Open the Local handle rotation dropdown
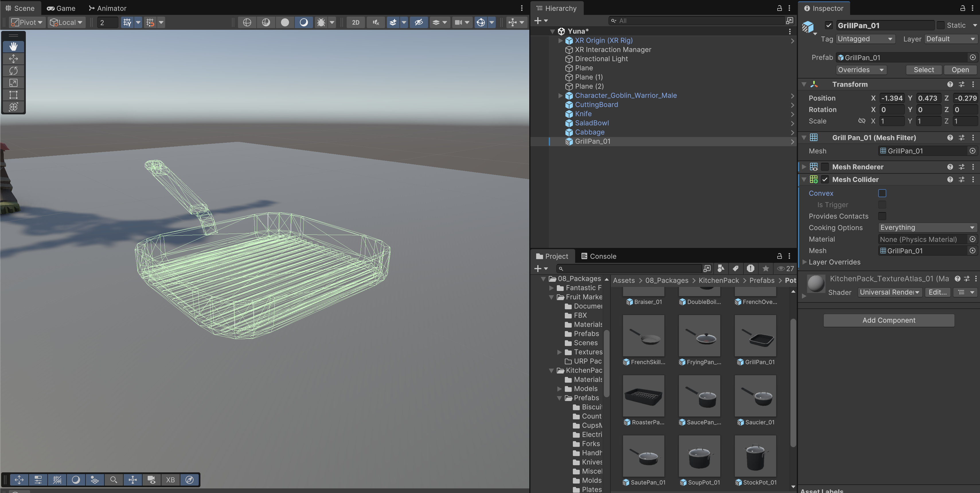Viewport: 980px width, 493px height. point(67,22)
